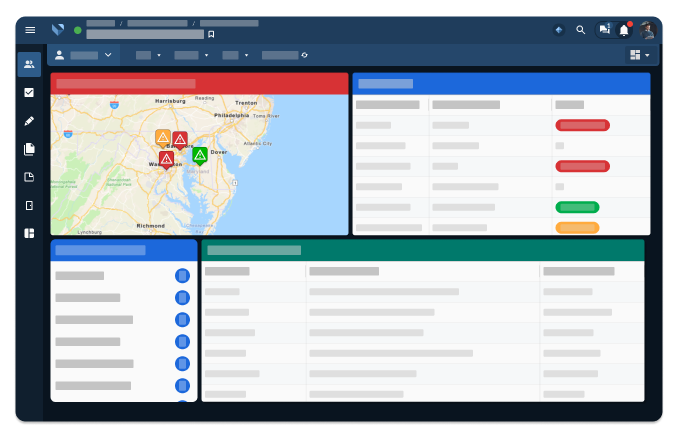Viewport: 675px width, 440px height.
Task: Sort by the status column header with pills
Action: (x=570, y=105)
